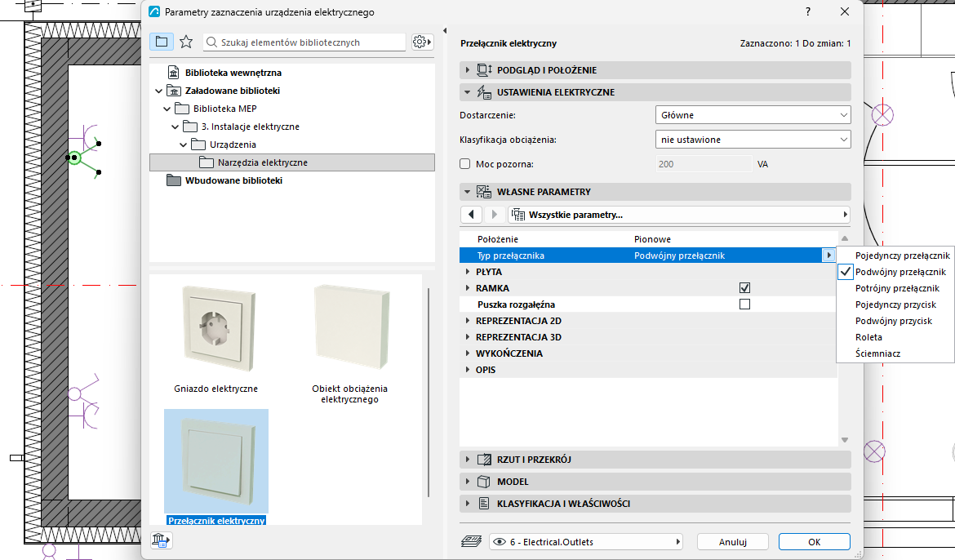Image resolution: width=955 pixels, height=560 pixels.
Task: Confirm with the OK button
Action: pyautogui.click(x=815, y=542)
